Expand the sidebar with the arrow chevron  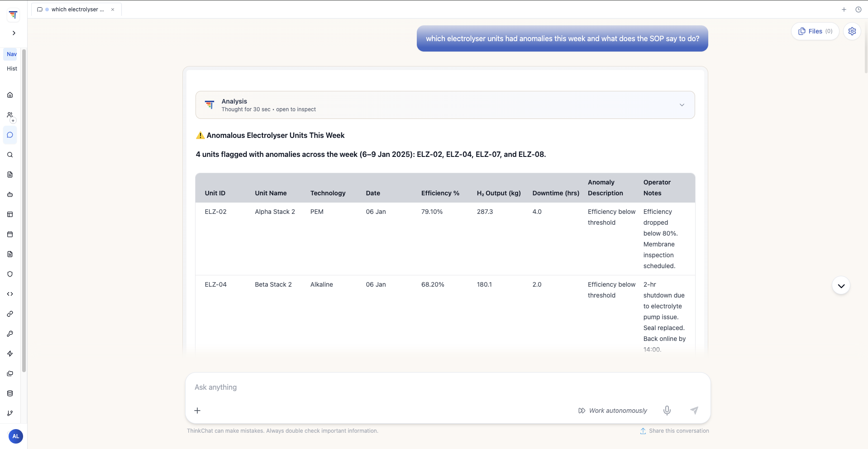(x=14, y=33)
